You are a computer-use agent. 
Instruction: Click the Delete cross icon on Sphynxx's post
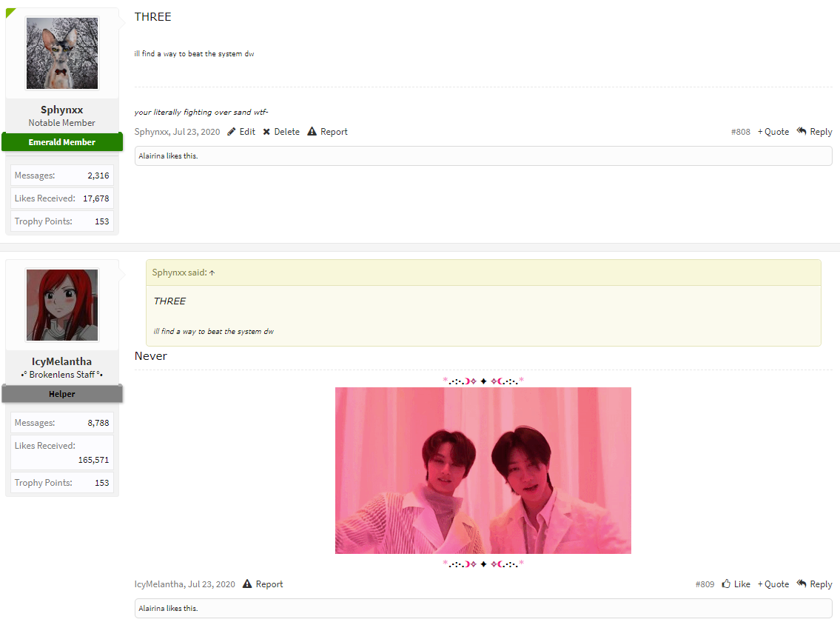[266, 132]
